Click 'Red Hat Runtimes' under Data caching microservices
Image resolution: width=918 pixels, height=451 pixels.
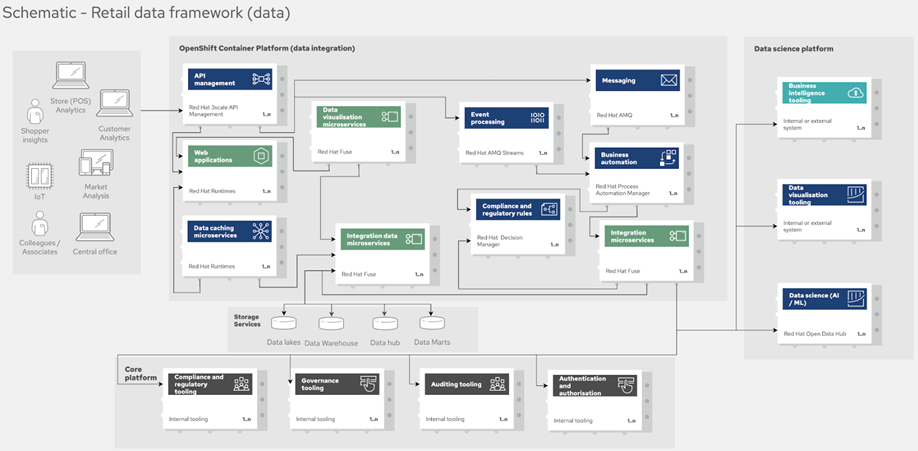click(211, 266)
